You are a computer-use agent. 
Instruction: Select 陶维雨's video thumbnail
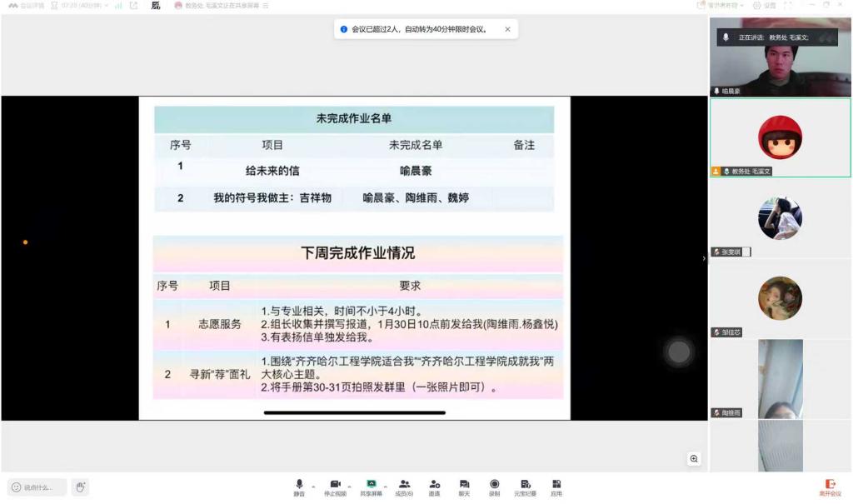point(781,378)
